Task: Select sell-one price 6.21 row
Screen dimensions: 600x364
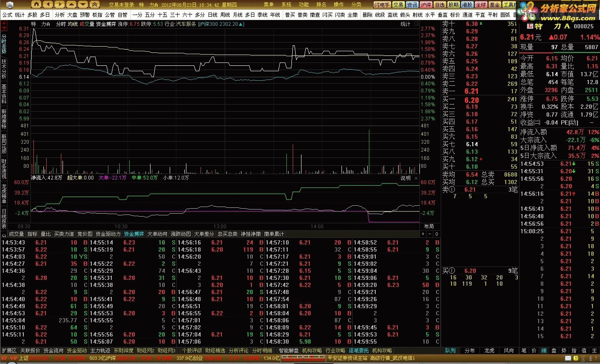Action: pyautogui.click(x=479, y=91)
